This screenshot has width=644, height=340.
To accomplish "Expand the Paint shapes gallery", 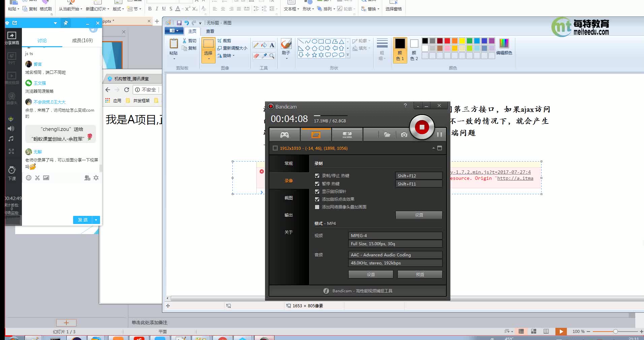I will pos(348,55).
